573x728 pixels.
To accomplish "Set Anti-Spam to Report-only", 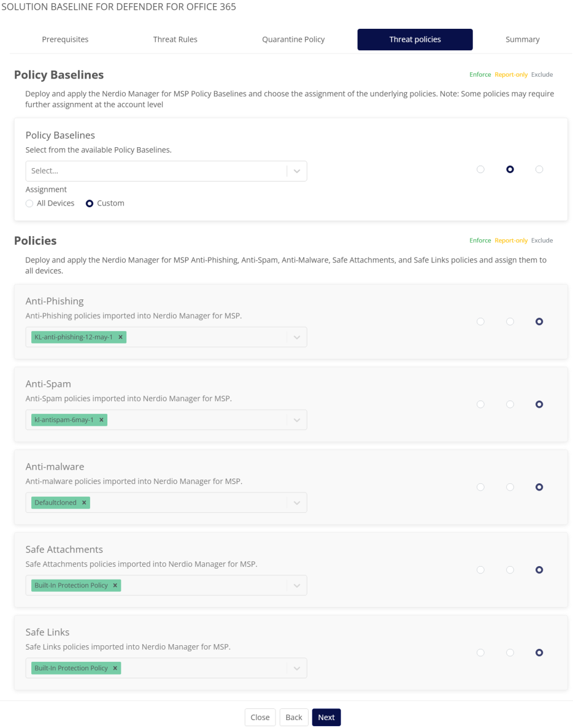I will (x=510, y=404).
